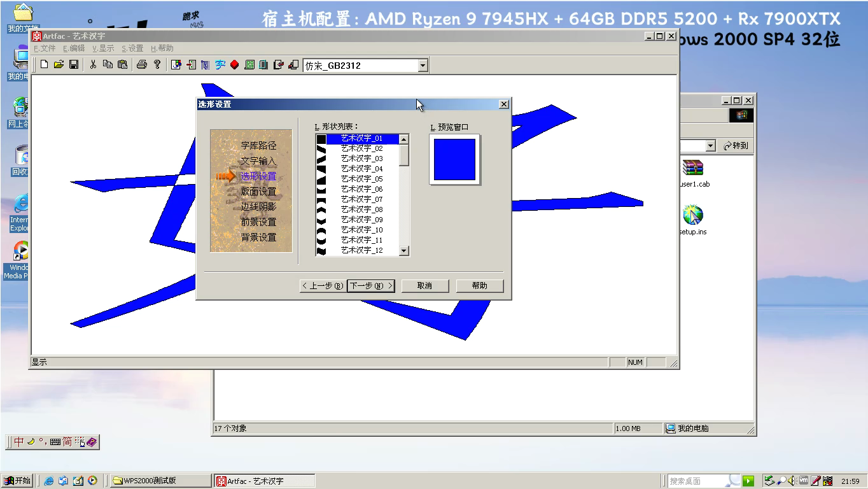Click the 下一步 next button
868x489 pixels.
pyautogui.click(x=372, y=286)
